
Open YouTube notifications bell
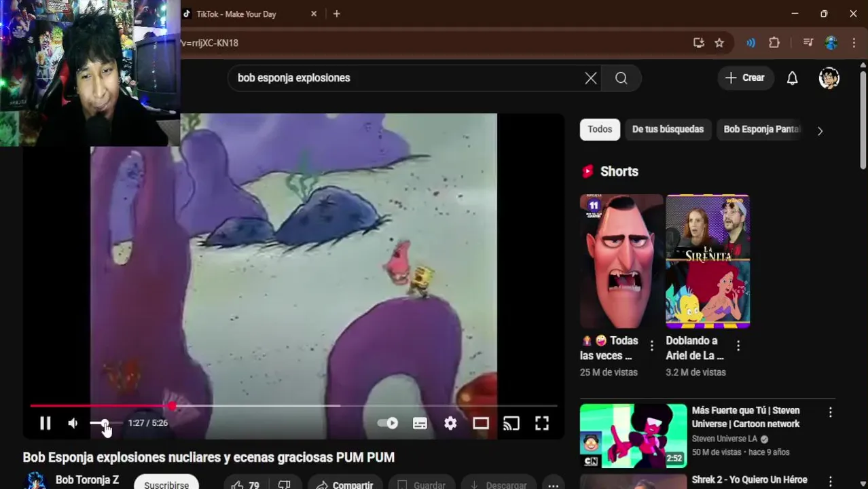click(792, 78)
